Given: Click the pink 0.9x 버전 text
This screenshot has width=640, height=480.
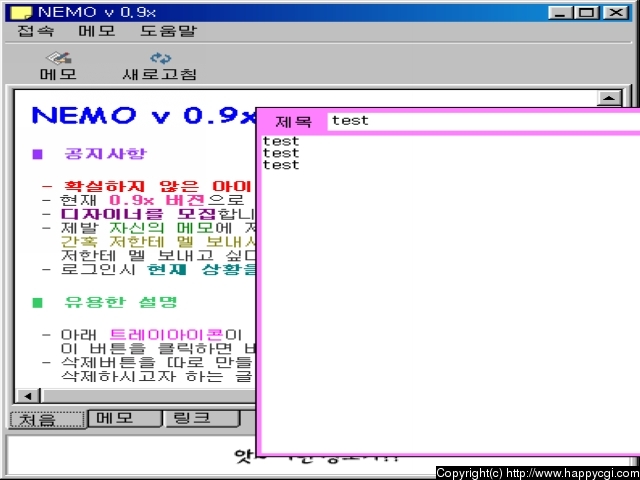Looking at the screenshot, I should tap(157, 200).
